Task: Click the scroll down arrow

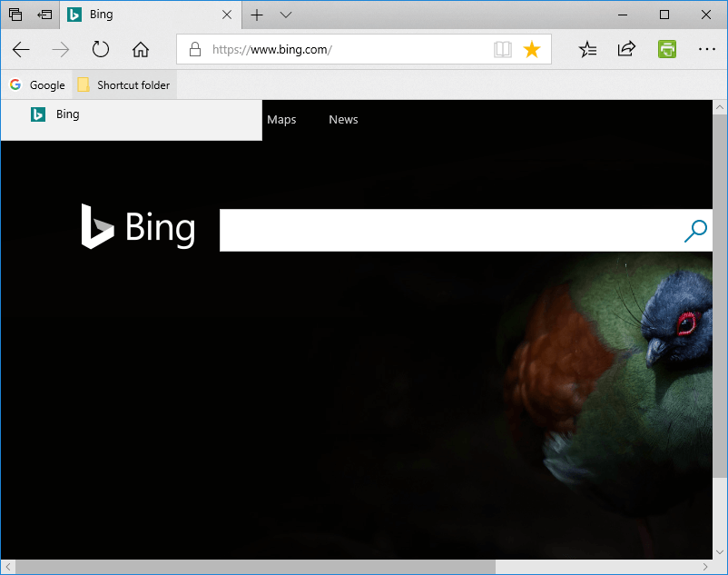Action: [x=720, y=552]
